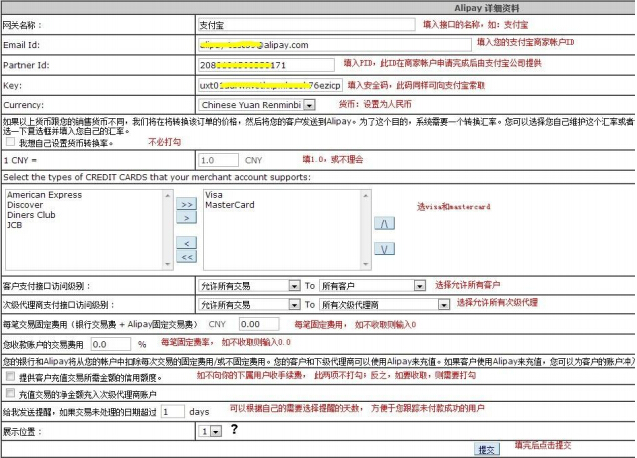Image resolution: width=637 pixels, height=458 pixels.
Task: Click the Key input field
Action: (x=270, y=85)
